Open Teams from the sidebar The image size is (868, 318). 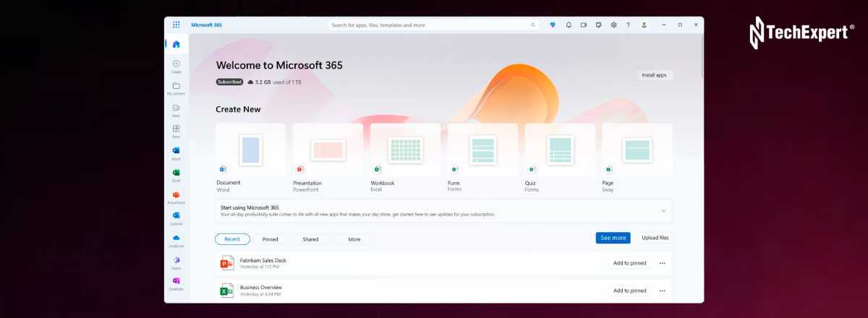coord(176,262)
